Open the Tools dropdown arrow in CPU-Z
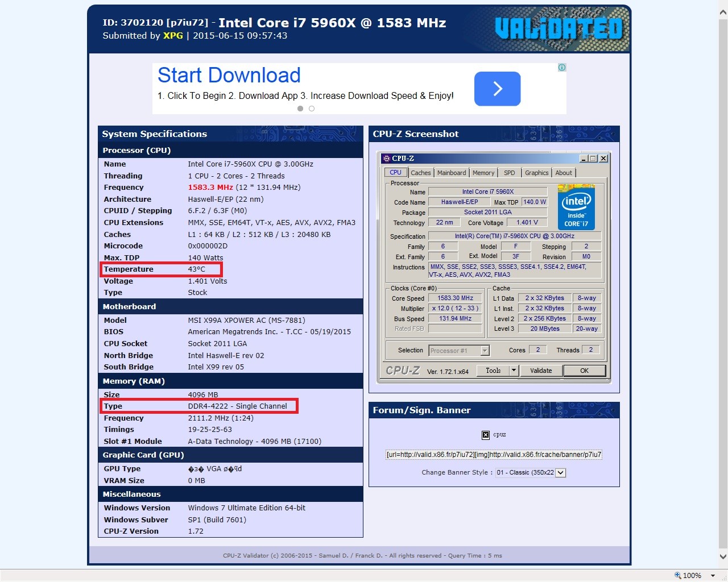This screenshot has width=728, height=582. [514, 371]
